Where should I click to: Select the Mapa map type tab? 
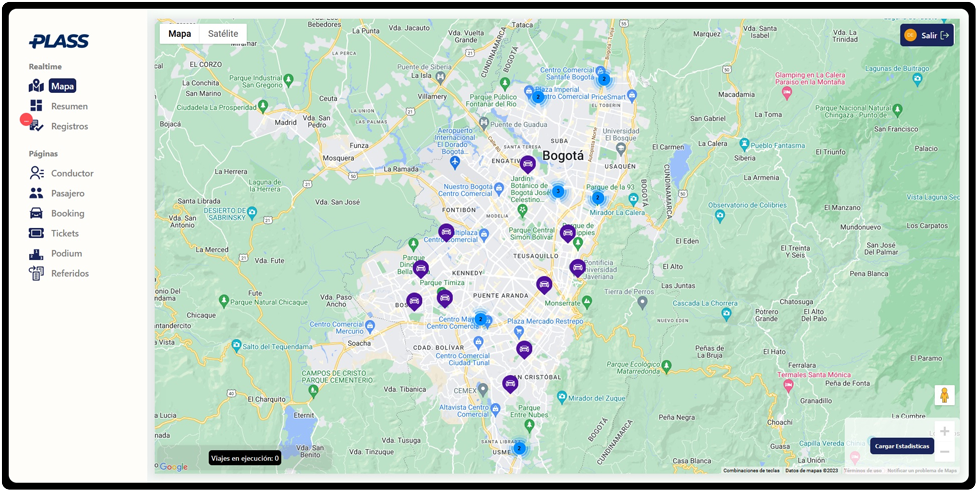(x=180, y=34)
